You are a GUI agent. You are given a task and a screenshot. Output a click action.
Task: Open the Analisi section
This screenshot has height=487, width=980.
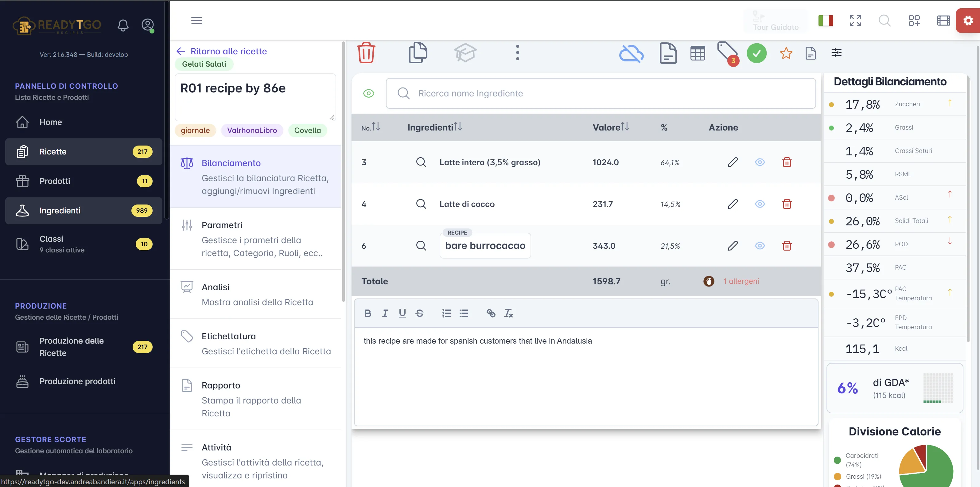255,294
